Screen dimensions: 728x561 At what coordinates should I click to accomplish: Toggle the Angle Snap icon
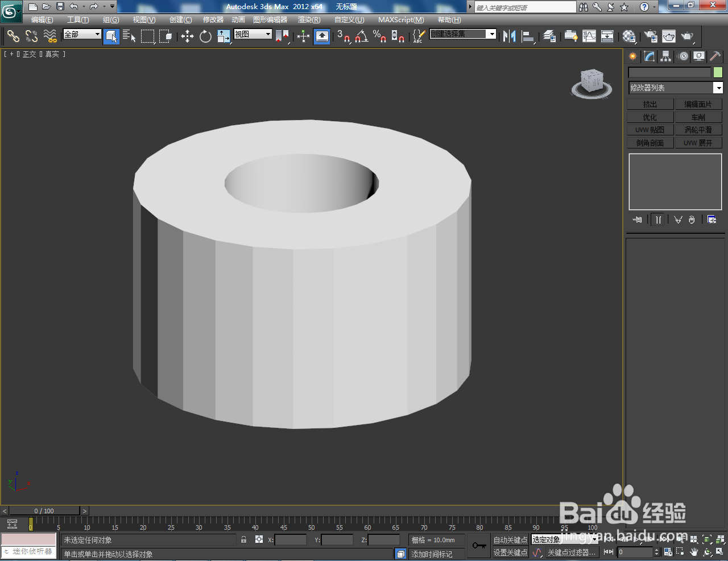click(361, 36)
